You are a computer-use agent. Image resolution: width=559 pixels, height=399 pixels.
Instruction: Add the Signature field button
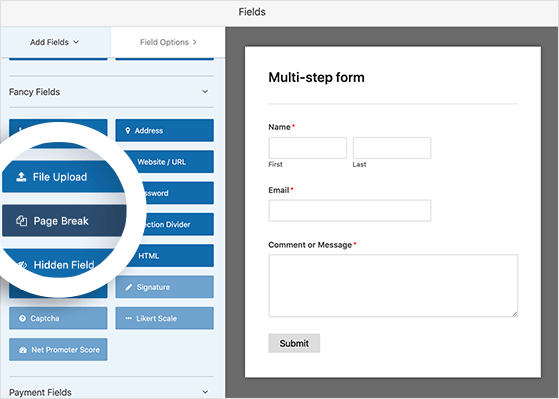point(164,287)
